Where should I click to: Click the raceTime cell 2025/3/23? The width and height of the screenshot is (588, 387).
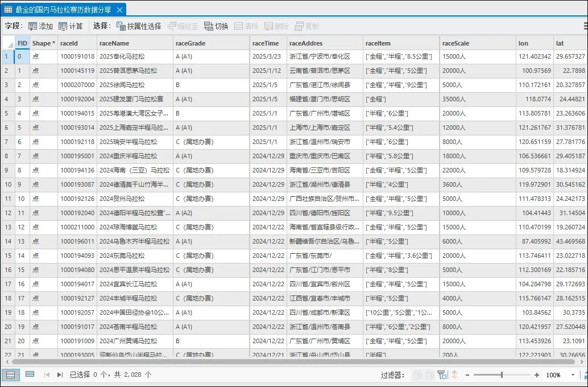[x=268, y=57]
